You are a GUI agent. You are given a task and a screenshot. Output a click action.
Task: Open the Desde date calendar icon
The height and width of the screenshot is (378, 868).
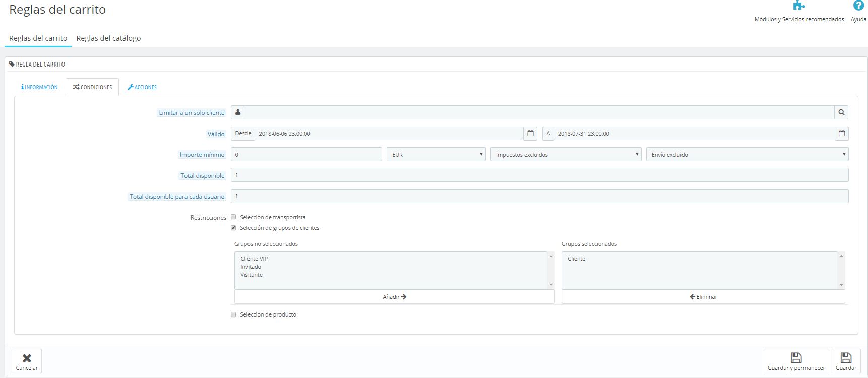pyautogui.click(x=530, y=134)
